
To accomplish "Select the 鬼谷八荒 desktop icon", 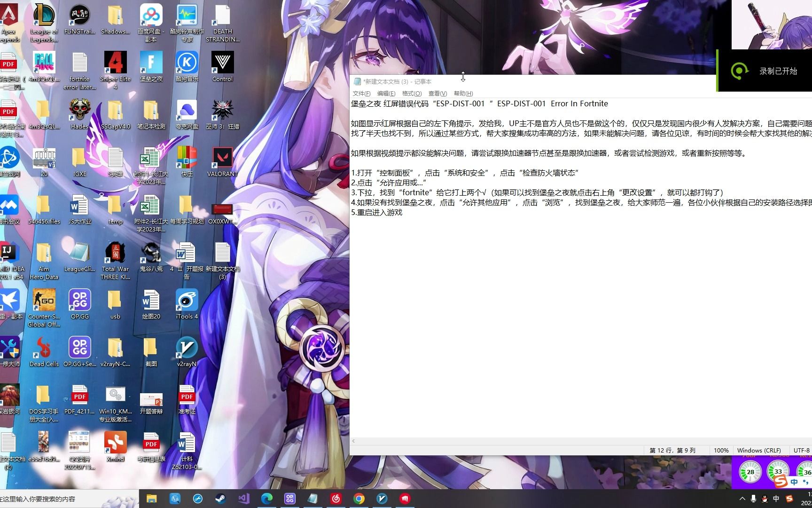I will click(x=151, y=257).
